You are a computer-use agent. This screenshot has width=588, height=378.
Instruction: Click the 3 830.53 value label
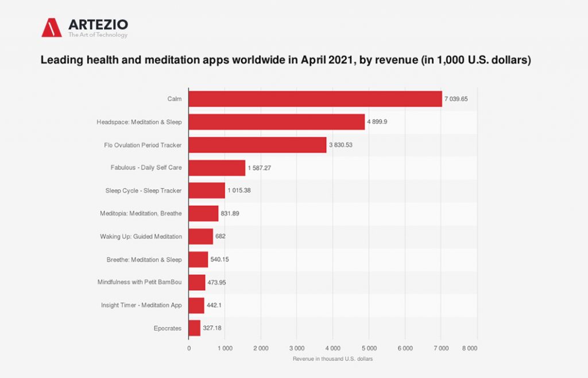tap(341, 145)
